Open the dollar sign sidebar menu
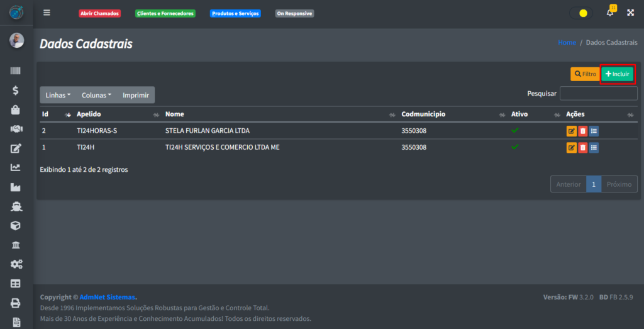Image resolution: width=644 pixels, height=329 pixels. point(16,91)
